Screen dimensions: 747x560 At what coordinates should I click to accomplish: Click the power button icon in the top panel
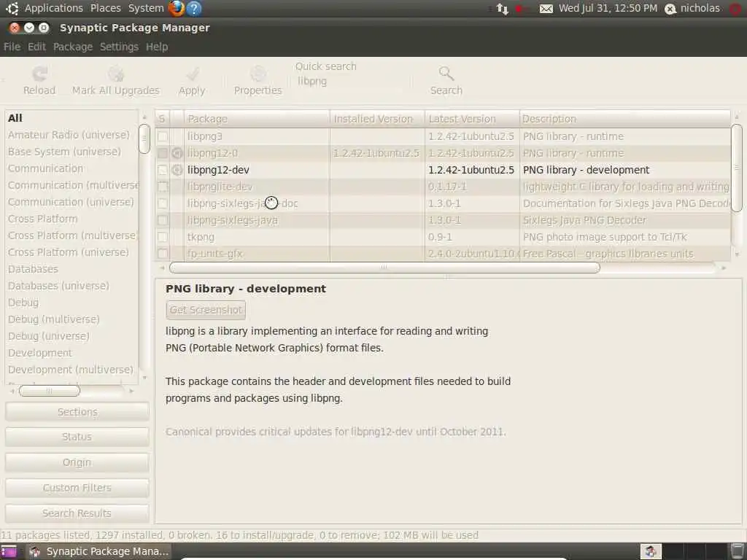click(735, 9)
